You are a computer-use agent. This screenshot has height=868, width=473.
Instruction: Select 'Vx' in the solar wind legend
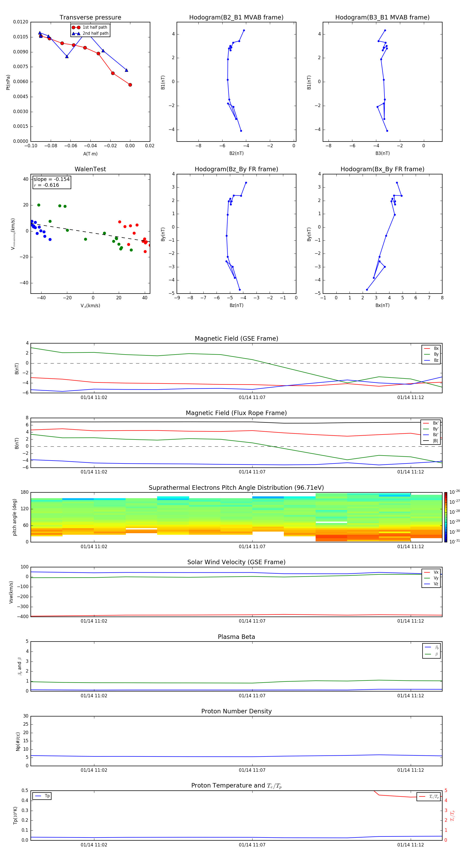pyautogui.click(x=431, y=572)
